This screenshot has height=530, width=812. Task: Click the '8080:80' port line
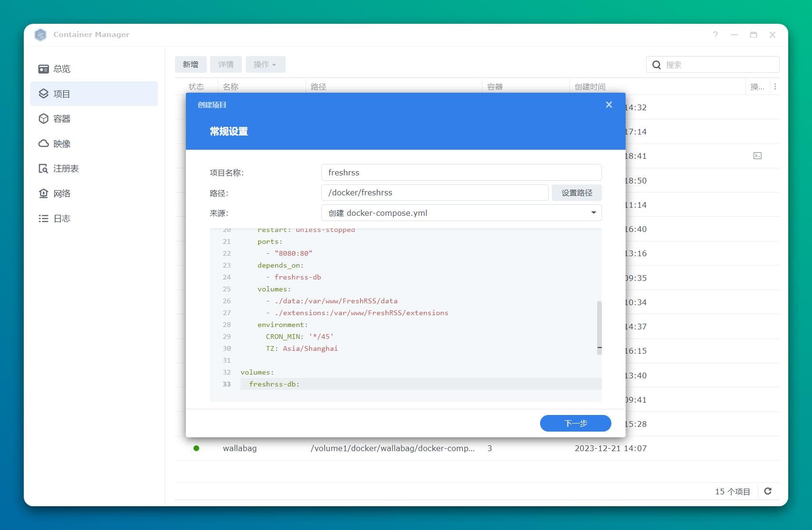(x=289, y=253)
